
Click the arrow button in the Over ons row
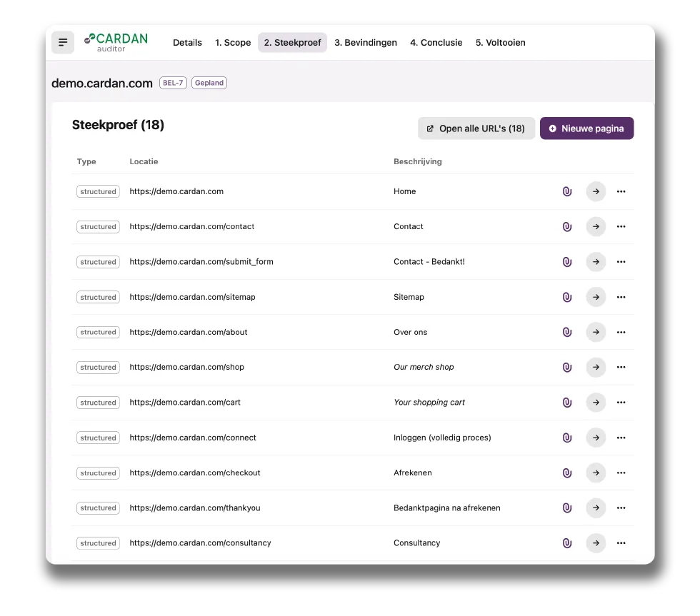click(596, 332)
